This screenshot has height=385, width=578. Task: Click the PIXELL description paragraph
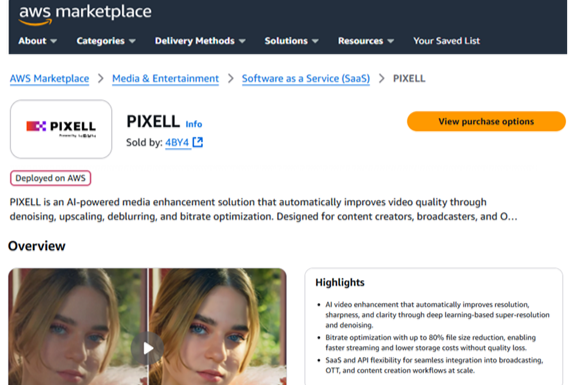tap(264, 209)
